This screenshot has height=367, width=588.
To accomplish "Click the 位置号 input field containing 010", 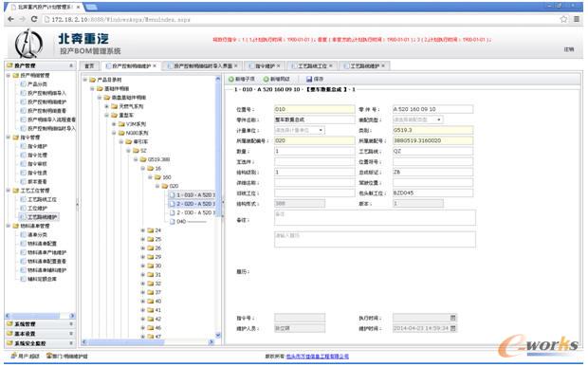I will point(314,109).
